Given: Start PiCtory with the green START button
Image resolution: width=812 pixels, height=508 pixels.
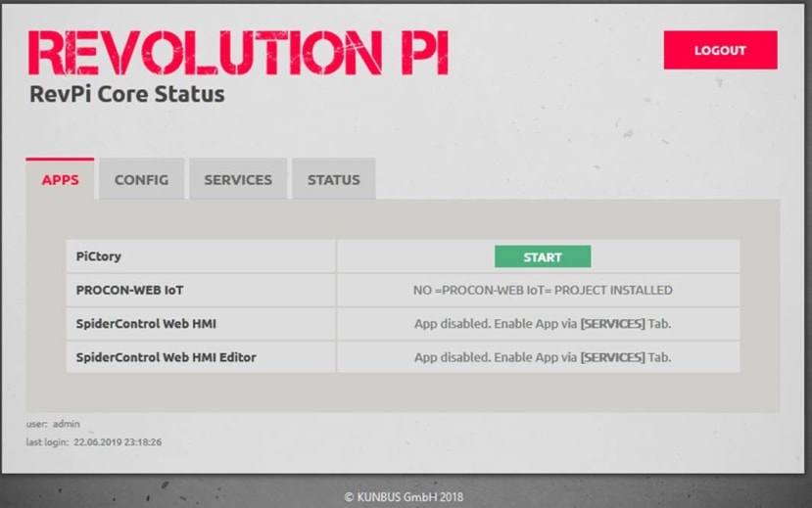Looking at the screenshot, I should (543, 256).
